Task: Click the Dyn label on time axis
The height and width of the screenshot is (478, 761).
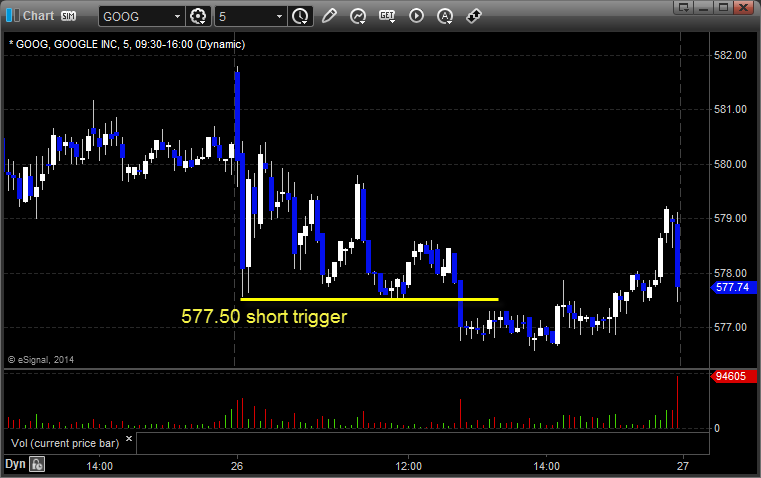Action: 15,464
